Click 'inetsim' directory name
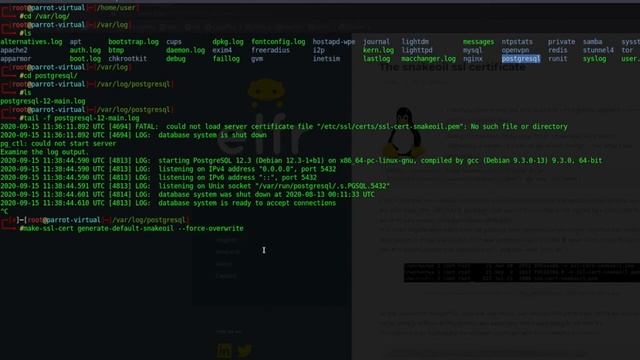Image resolution: width=640 pixels, height=360 pixels. pyautogui.click(x=326, y=59)
